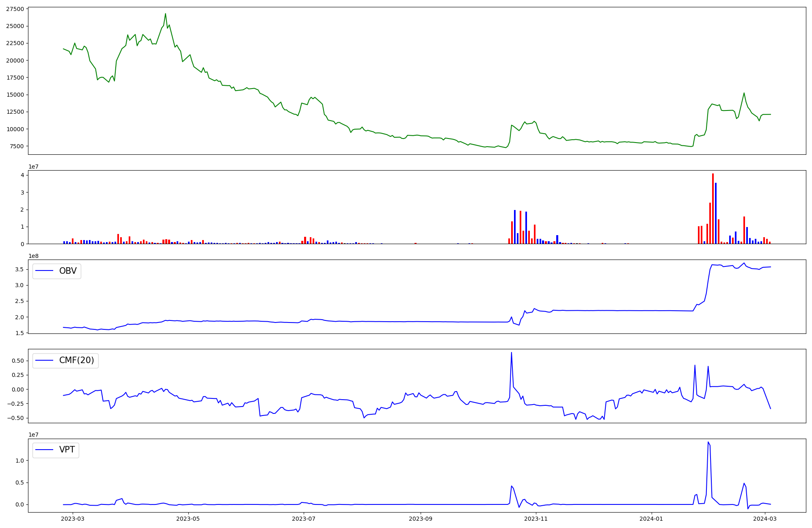Click blue line swatch in OBV legend
Screen dimensions: 812x528
pos(45,271)
